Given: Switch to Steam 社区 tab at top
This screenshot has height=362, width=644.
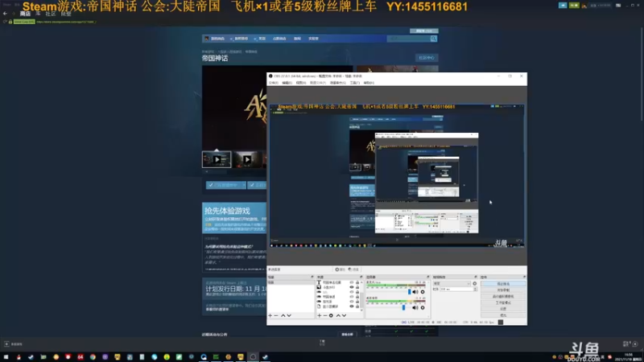Looking at the screenshot, I should 50,14.
